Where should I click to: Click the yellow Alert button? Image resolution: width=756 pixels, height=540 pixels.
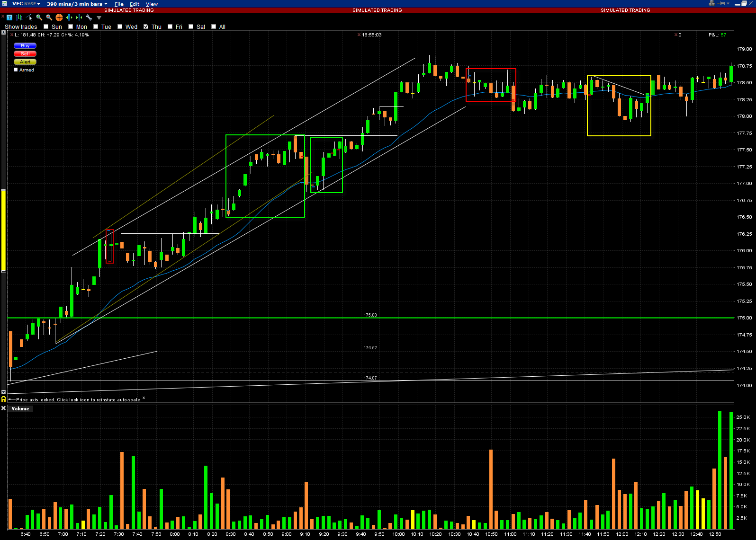coord(25,62)
